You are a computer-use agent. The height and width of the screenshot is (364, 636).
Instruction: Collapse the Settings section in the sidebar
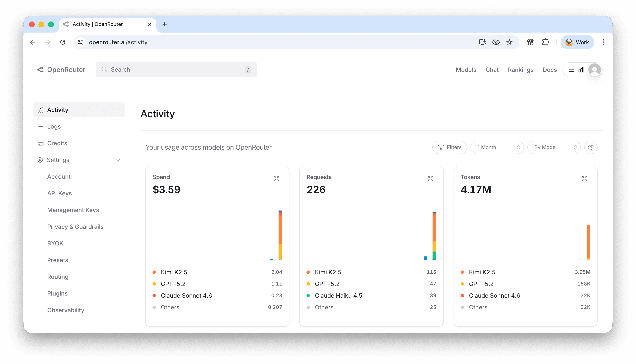[x=118, y=160]
